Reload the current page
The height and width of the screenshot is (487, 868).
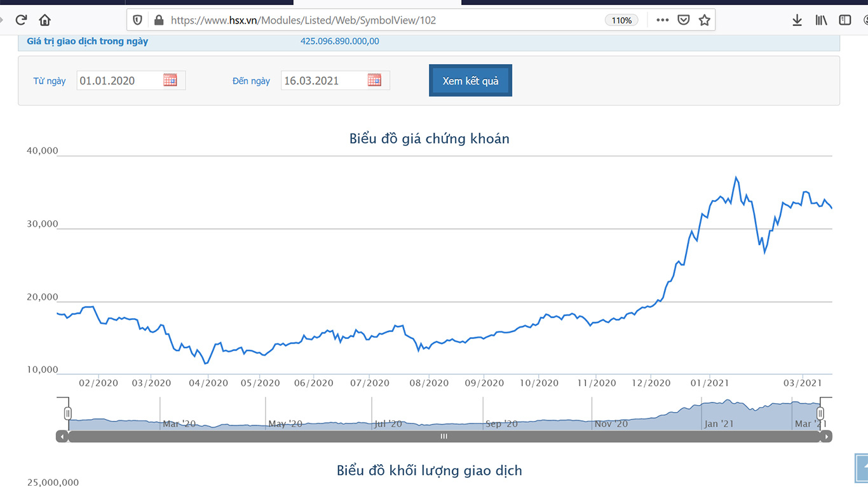coord(21,20)
